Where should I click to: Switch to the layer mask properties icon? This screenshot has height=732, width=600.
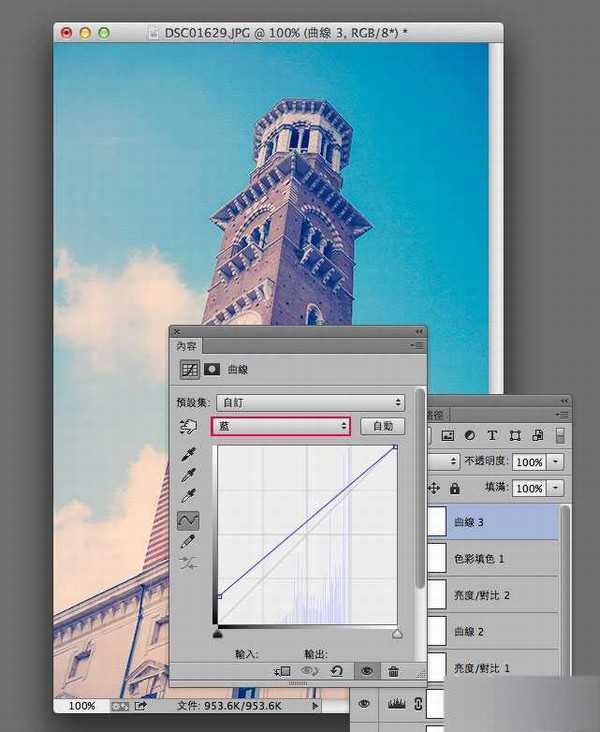(212, 369)
